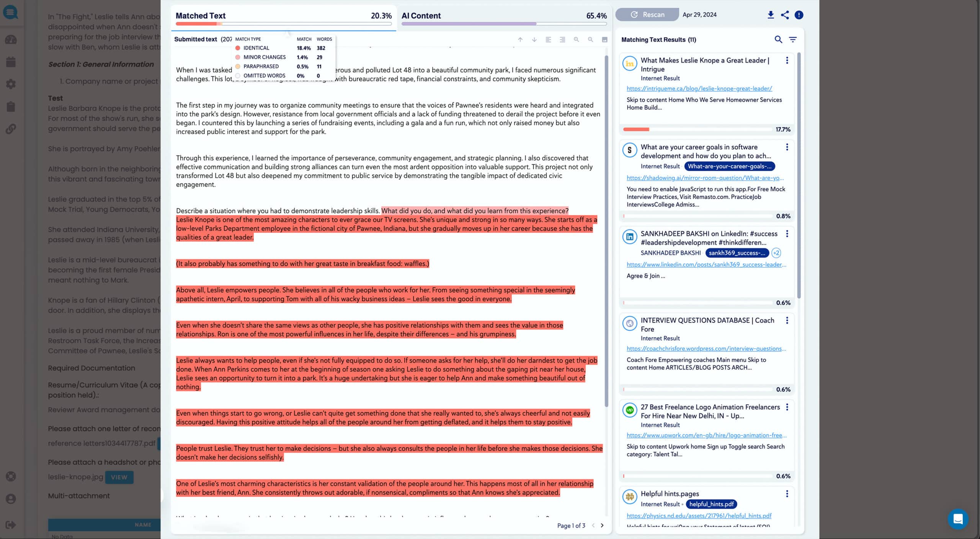Viewport: 980px width, 539px height.
Task: Select IDENTICAL match type row
Action: [284, 48]
